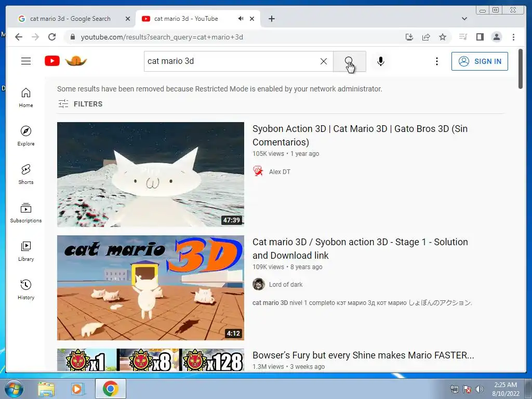532x399 pixels.
Task: Open the Chrome three-dot menu
Action: coord(513,37)
